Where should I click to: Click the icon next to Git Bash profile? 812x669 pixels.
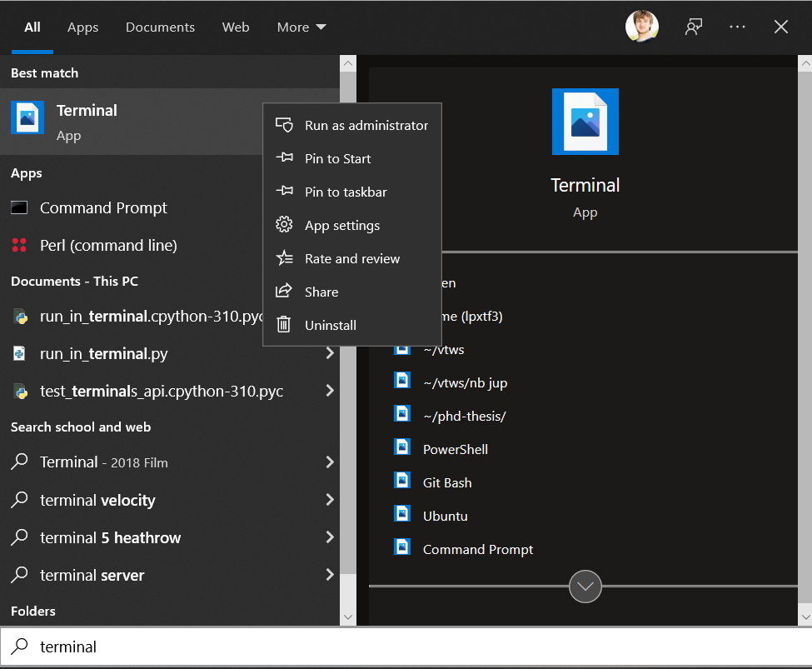[402, 481]
